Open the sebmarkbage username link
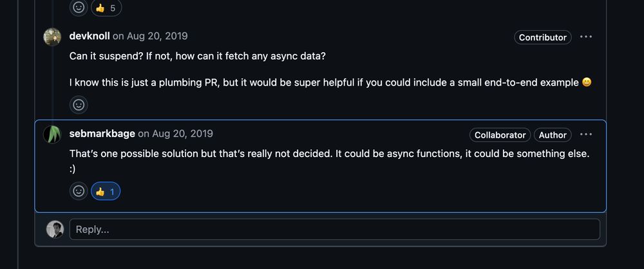This screenshot has width=644, height=269. 102,133
